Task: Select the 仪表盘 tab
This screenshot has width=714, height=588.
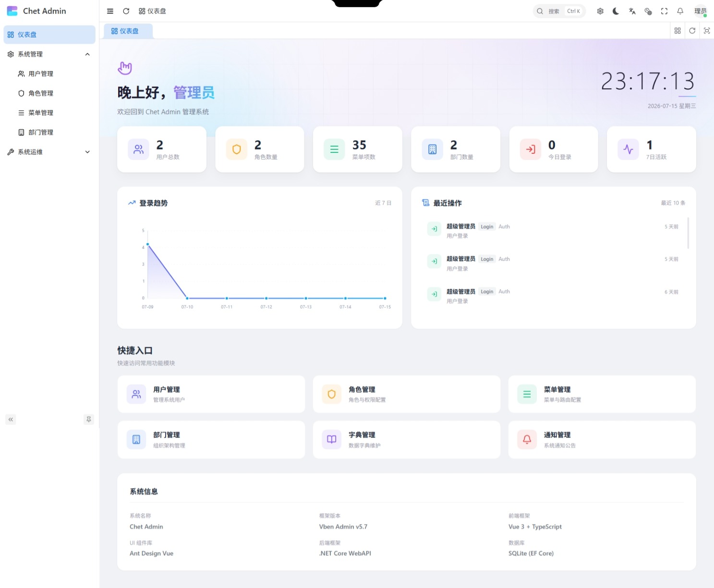Action: (127, 31)
